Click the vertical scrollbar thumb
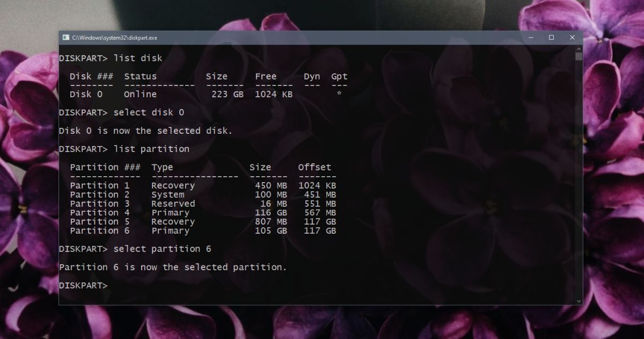The image size is (644, 339). [x=579, y=56]
